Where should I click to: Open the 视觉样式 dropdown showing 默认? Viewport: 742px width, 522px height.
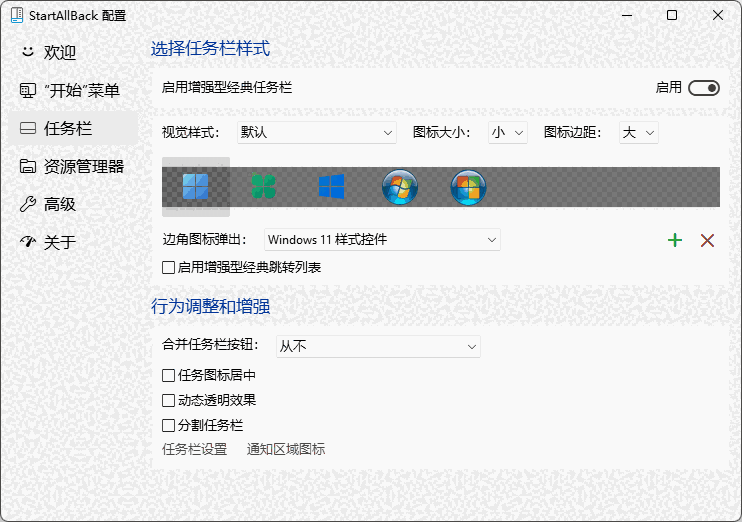point(317,133)
